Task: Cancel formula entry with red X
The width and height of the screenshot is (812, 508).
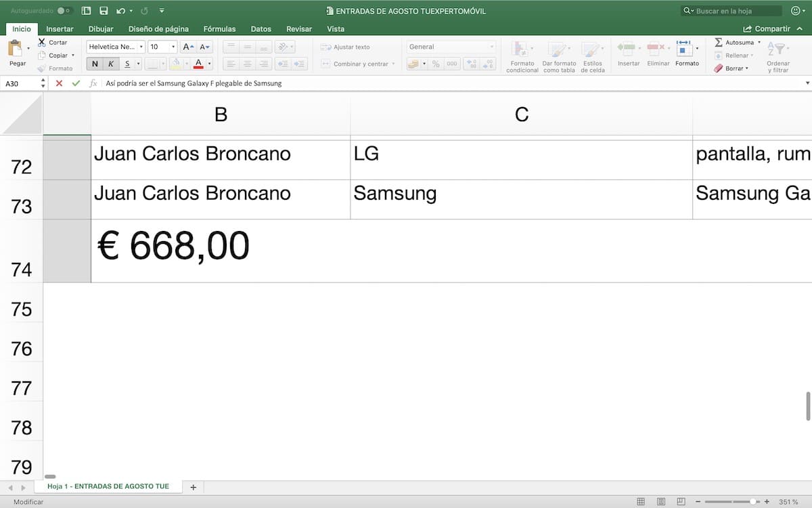Action: pos(59,83)
